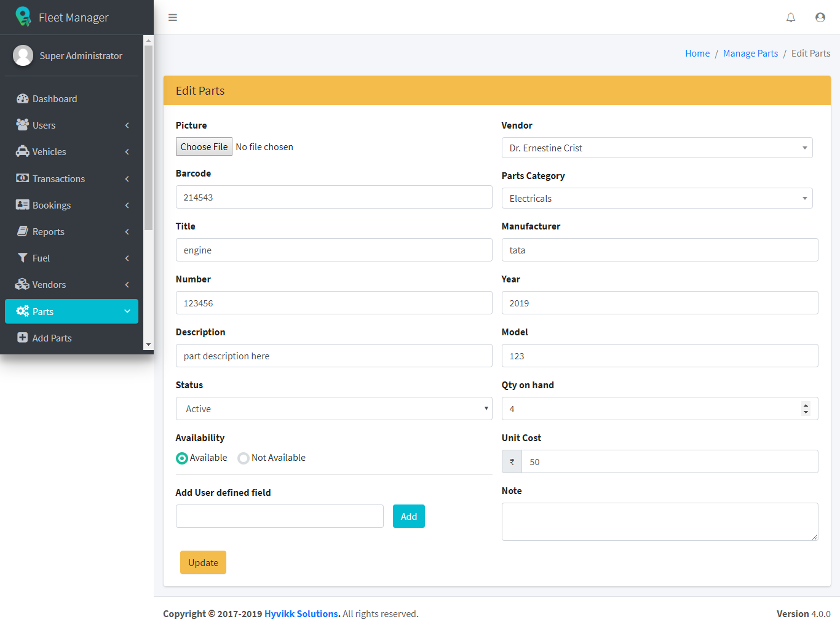Viewport: 840px width, 630px height.
Task: Open Vehicles menu item
Action: [x=71, y=151]
